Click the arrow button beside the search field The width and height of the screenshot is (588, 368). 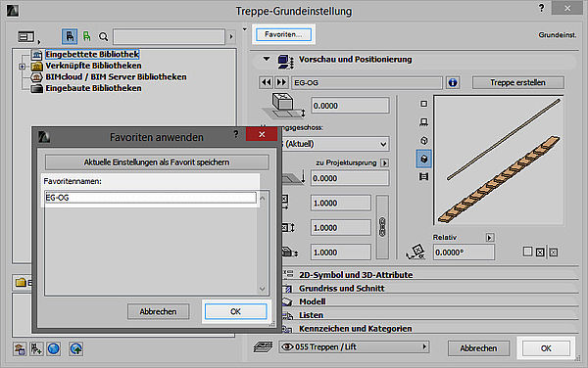pos(231,36)
